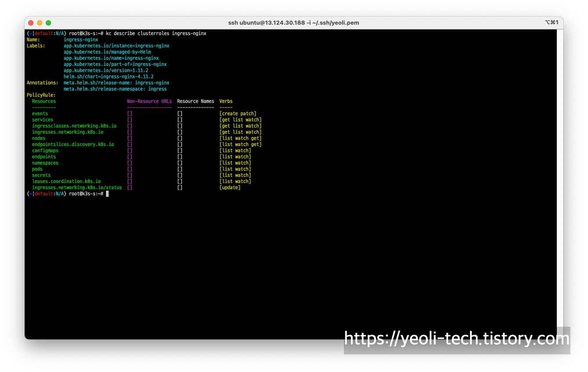588x372 pixels.
Task: Click the ⌥⌘1 shortcut indicator in title bar
Action: [551, 22]
